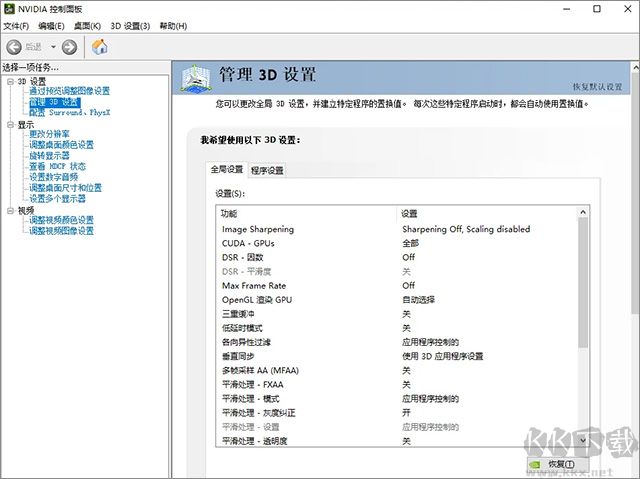640x479 pixels.
Task: Collapse the 3D 设置 tree node
Action: (8, 81)
